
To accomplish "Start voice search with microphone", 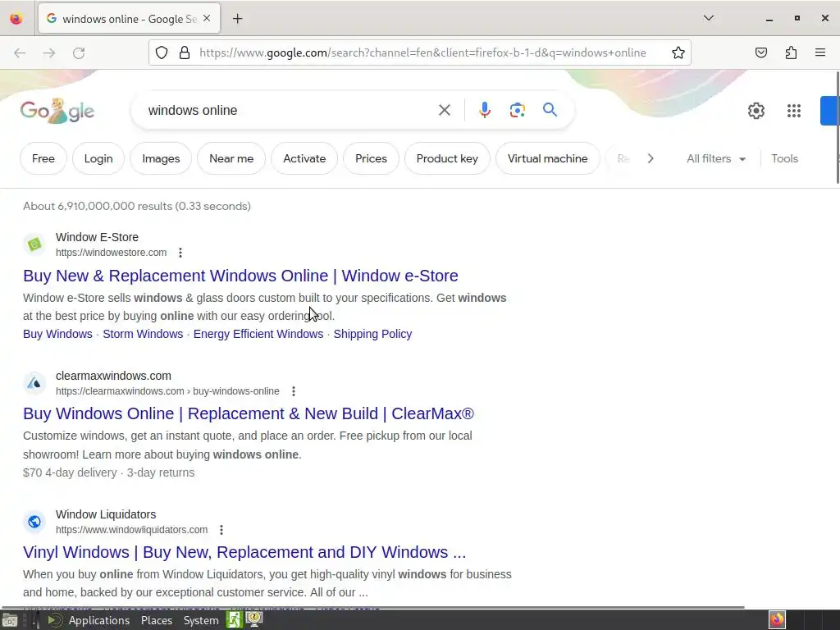I will point(484,111).
